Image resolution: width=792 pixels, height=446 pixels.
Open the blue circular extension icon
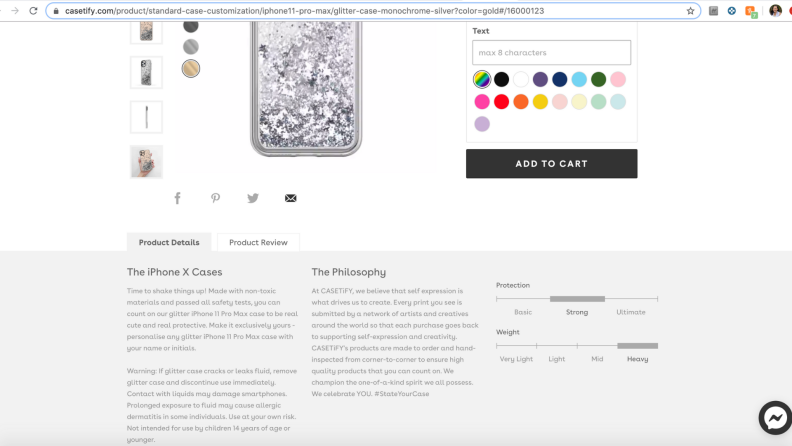[731, 11]
